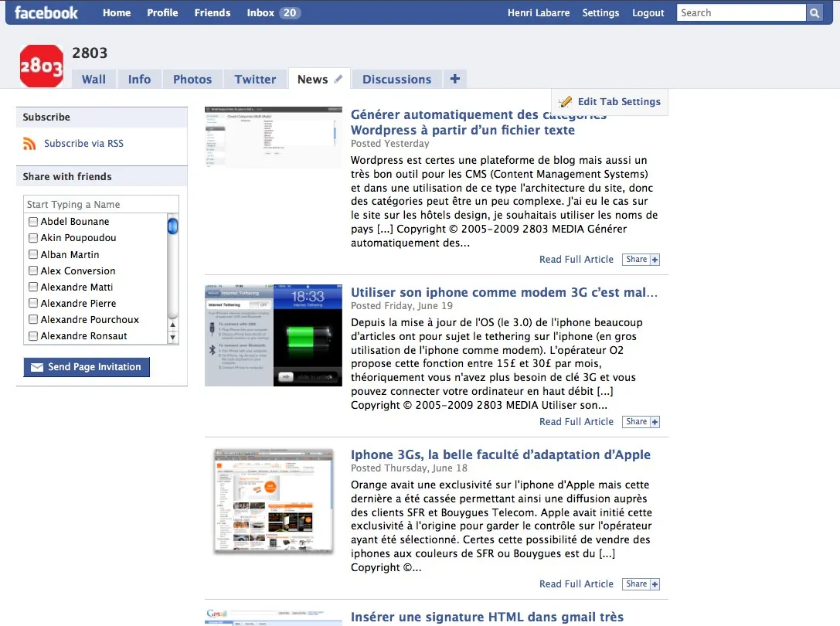The image size is (840, 626).
Task: Go to Home in top navigation
Action: (x=117, y=13)
